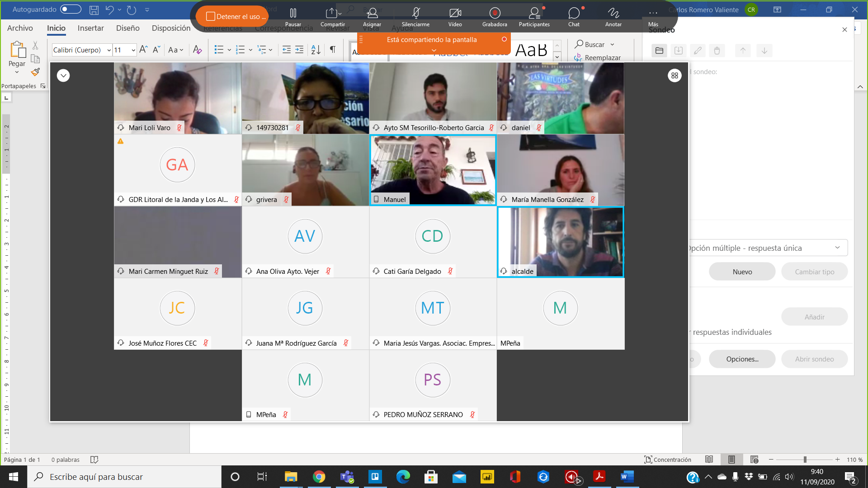Click the Opciones... button
868x488 pixels.
point(742,359)
